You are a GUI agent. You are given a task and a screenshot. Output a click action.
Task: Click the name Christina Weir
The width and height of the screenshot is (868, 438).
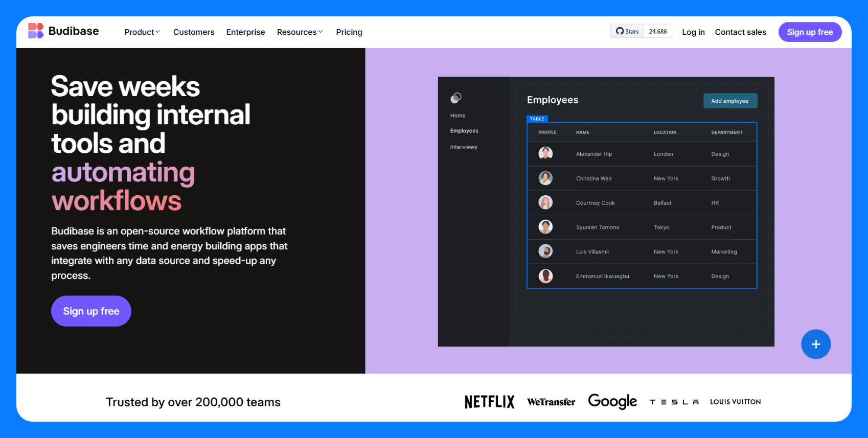(593, 178)
